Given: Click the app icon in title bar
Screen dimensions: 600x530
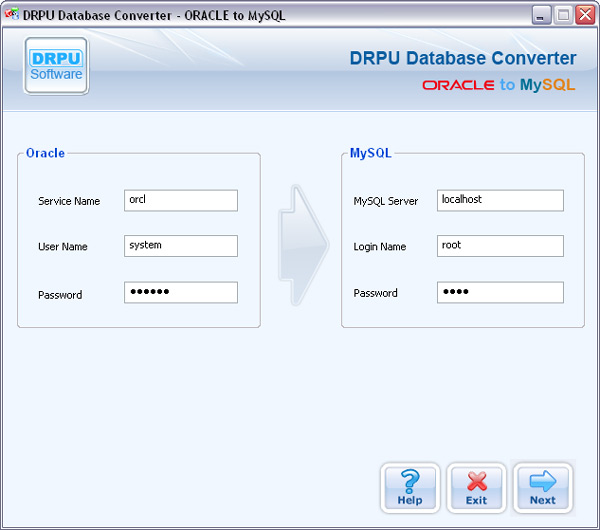Looking at the screenshot, I should point(11,15).
